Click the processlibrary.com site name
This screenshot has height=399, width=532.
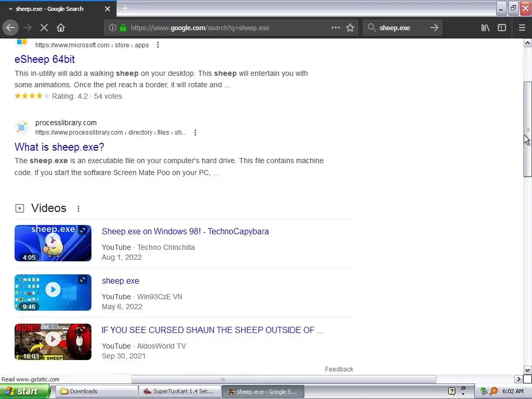pos(66,123)
